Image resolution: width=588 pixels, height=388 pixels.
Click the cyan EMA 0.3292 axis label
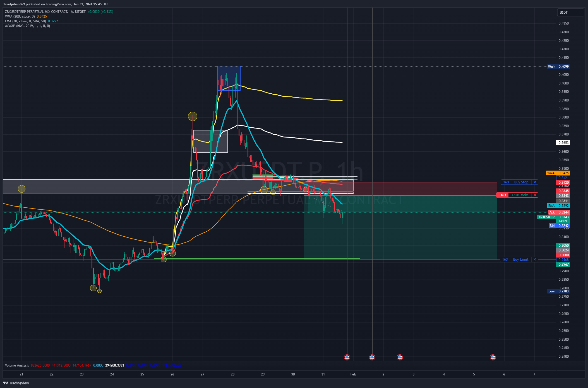point(559,206)
